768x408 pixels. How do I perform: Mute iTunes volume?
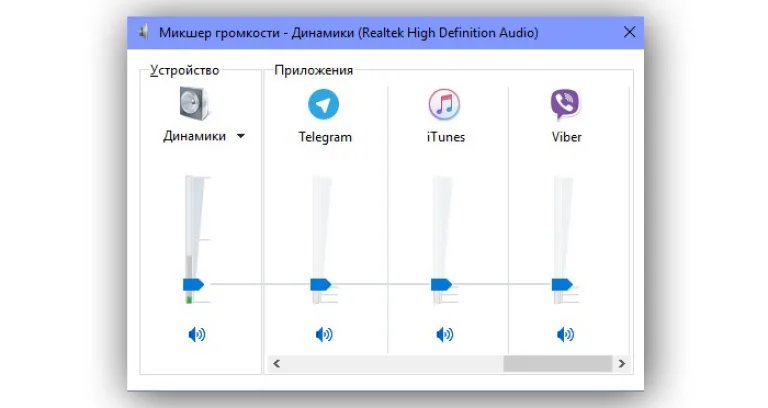(444, 335)
